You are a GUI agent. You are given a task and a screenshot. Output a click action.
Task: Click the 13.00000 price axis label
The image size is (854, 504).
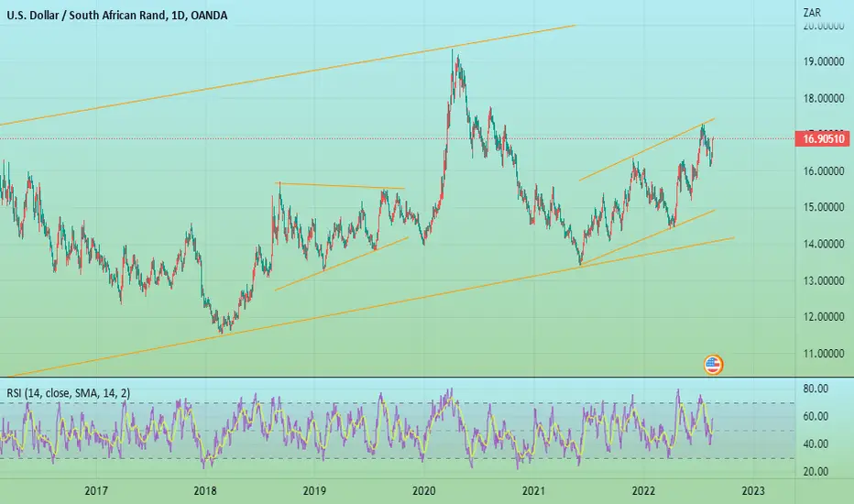click(824, 280)
